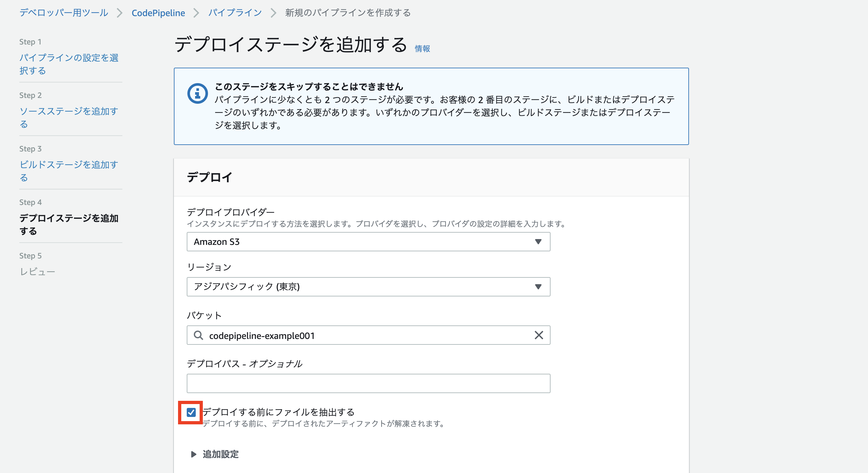Click the blue info circle icon

point(197,93)
